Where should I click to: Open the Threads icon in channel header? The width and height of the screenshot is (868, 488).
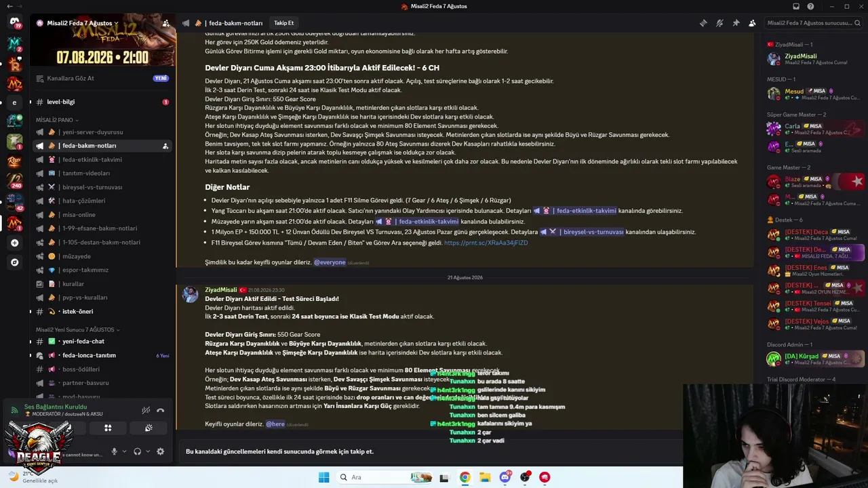tap(703, 23)
